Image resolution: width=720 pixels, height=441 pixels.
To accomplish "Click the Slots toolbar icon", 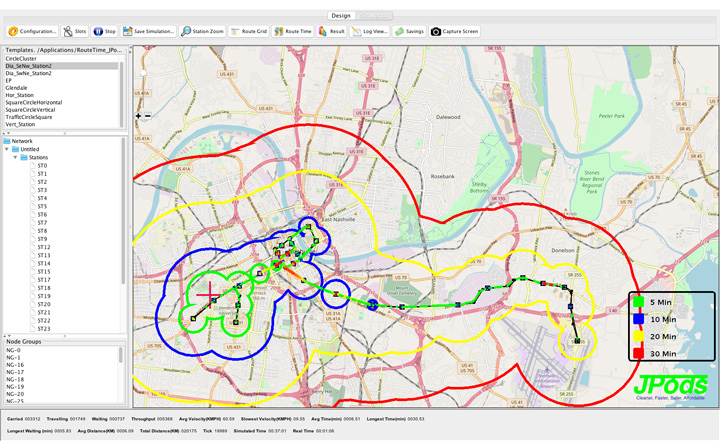I will pyautogui.click(x=75, y=31).
